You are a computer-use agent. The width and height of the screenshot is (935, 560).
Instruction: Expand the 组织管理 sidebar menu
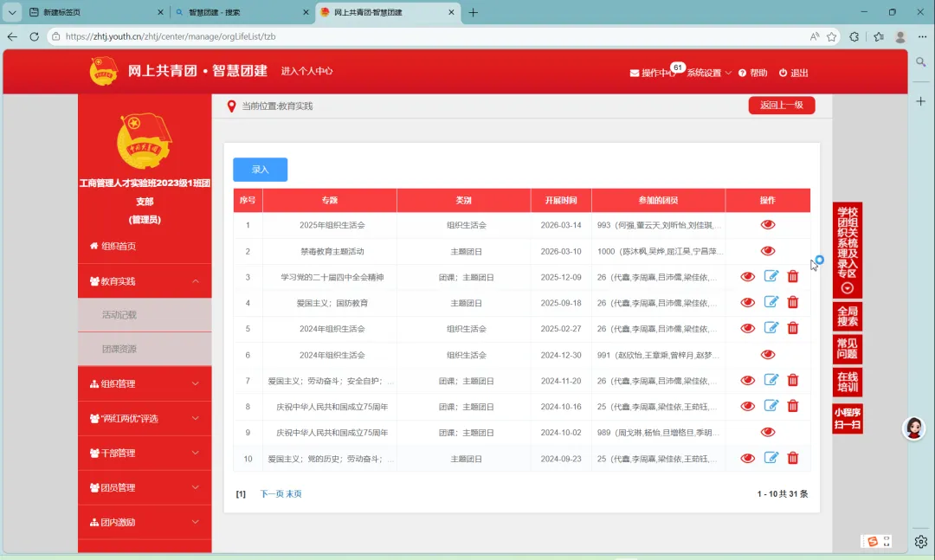point(145,383)
